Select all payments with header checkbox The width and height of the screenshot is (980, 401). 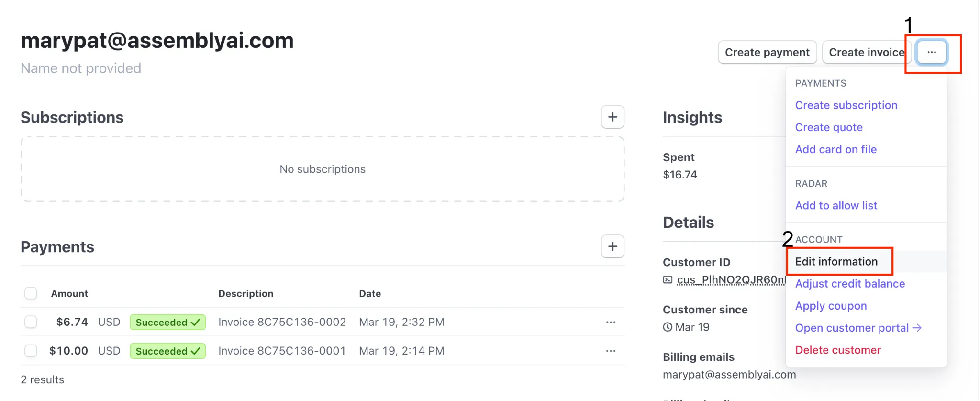click(x=31, y=293)
